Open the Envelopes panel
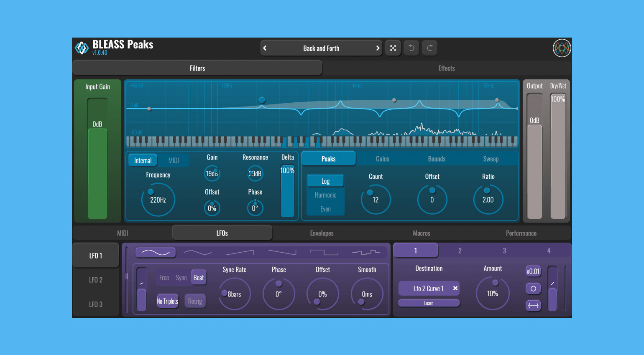Viewport: 644px width, 355px height. coord(322,233)
